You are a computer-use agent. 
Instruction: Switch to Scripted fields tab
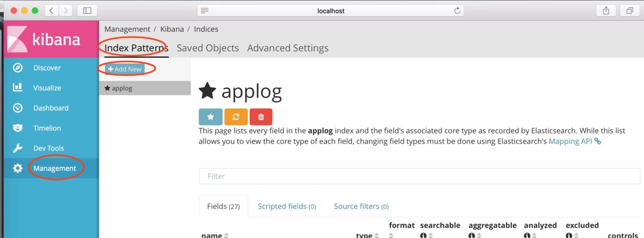click(x=287, y=206)
